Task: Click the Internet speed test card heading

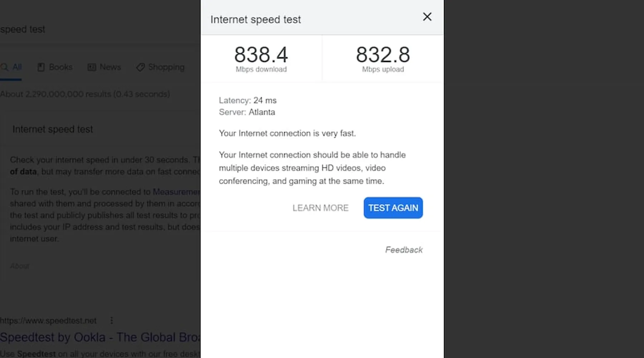Action: tap(53, 129)
